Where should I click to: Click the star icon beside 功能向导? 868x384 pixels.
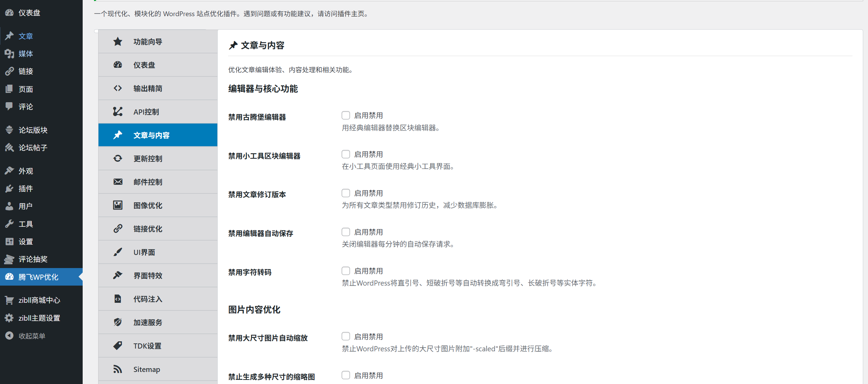(117, 41)
